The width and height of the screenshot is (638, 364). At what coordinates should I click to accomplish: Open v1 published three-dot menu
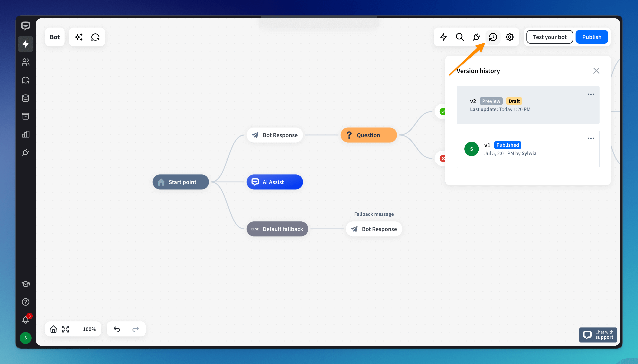coord(591,138)
